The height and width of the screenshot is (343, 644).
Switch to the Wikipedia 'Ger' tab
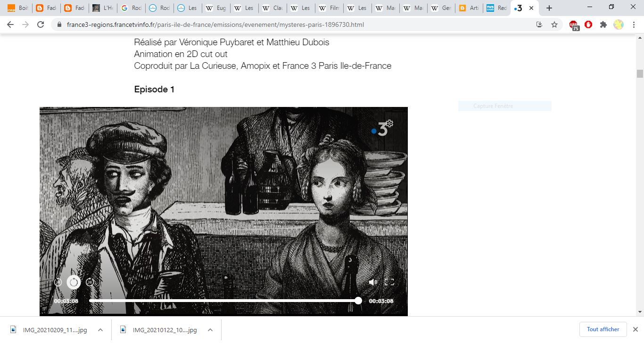pos(442,8)
